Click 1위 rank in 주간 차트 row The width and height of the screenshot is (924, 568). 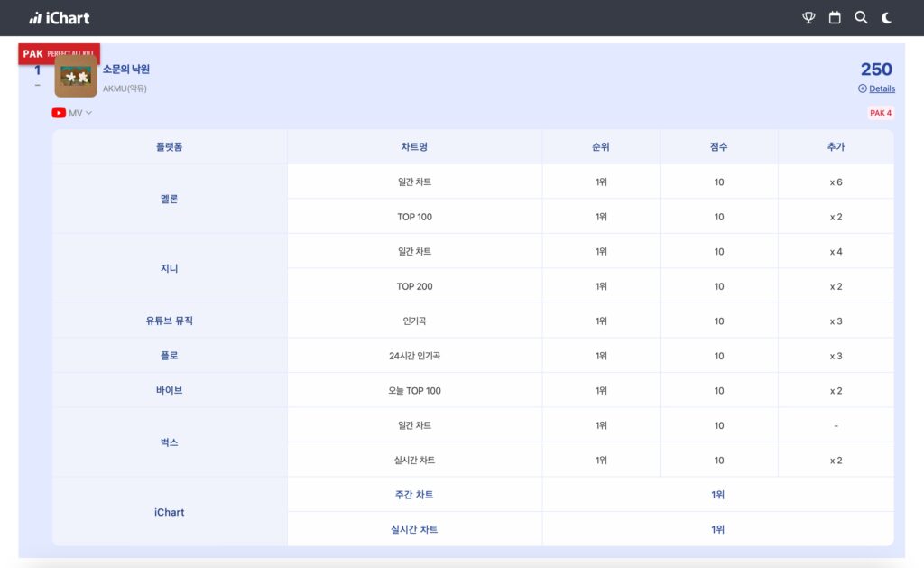717,494
